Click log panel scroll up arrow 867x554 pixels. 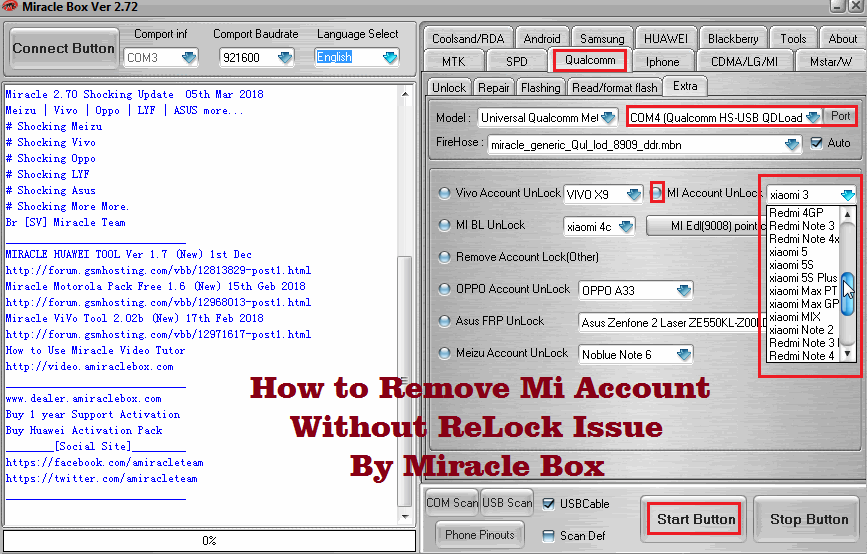(x=405, y=94)
